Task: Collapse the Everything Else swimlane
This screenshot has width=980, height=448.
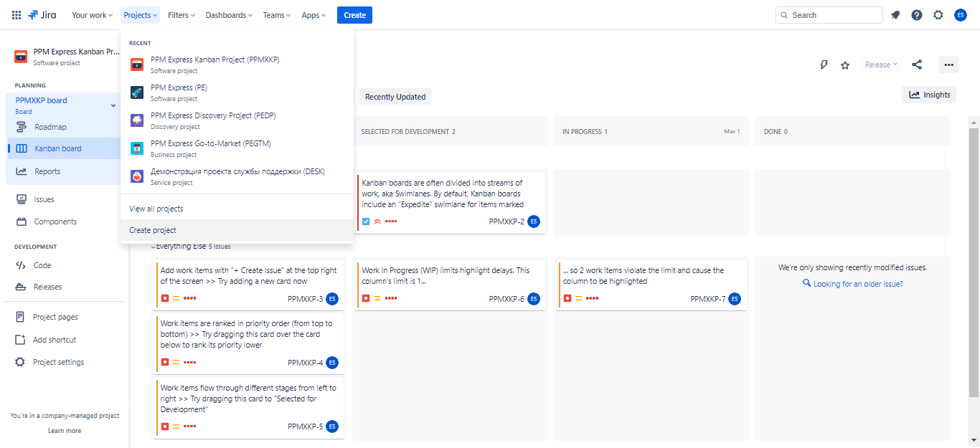Action: point(153,246)
